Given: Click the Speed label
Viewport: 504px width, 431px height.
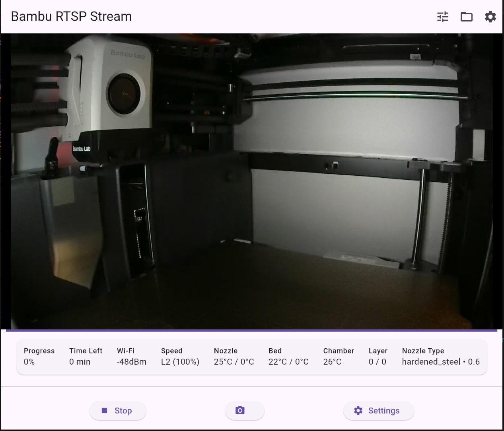Looking at the screenshot, I should pyautogui.click(x=171, y=351).
